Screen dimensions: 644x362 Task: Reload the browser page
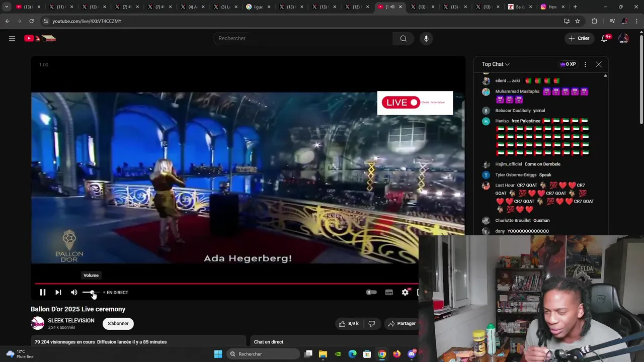coord(31,21)
